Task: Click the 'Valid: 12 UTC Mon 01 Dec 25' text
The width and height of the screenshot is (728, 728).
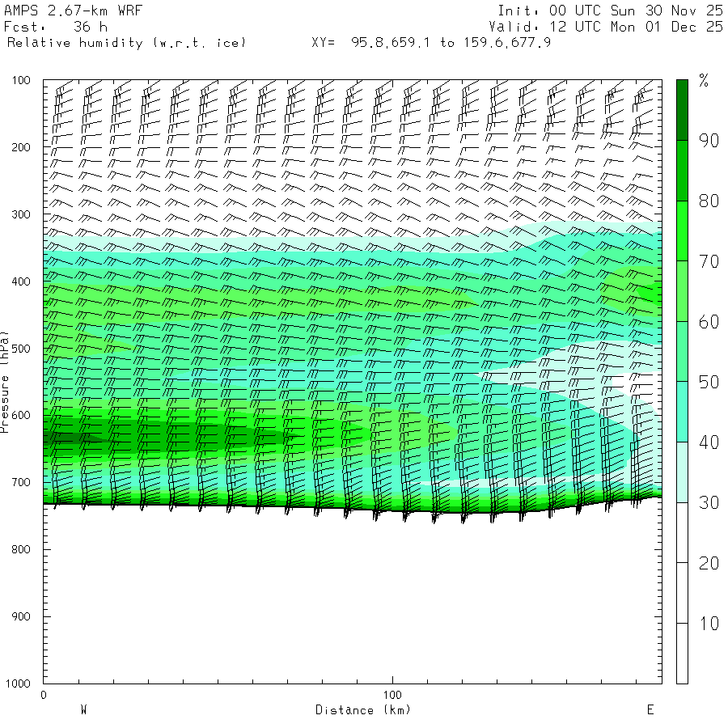Action: tap(606, 27)
